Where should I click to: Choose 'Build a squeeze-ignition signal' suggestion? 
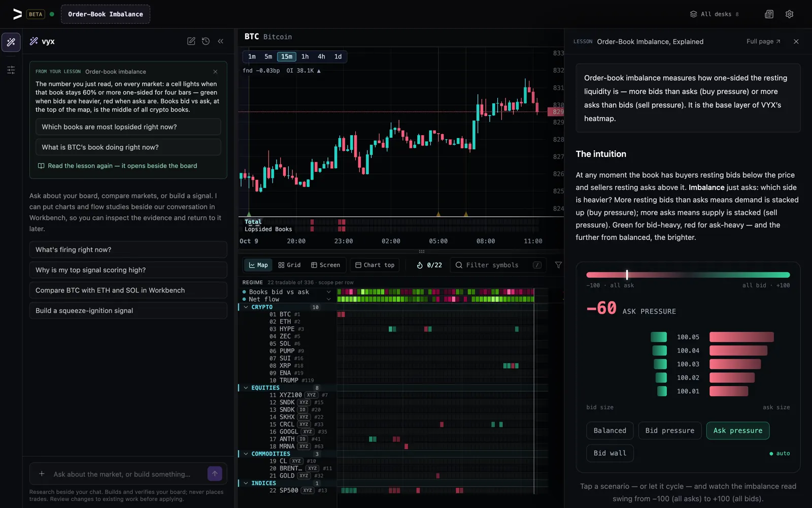point(128,311)
